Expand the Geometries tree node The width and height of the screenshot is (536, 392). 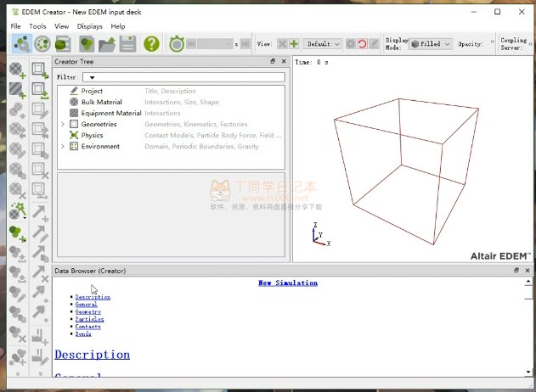coord(62,125)
